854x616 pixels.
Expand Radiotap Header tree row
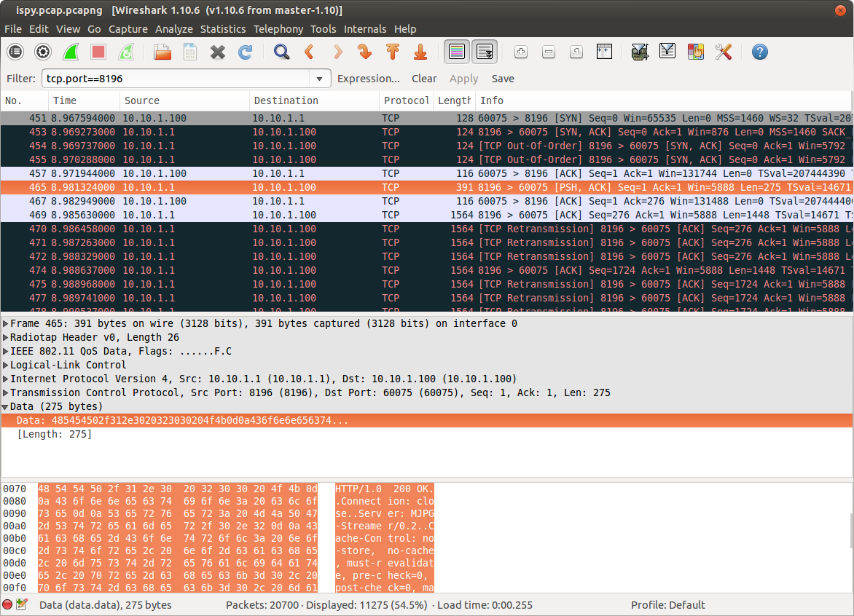5,337
